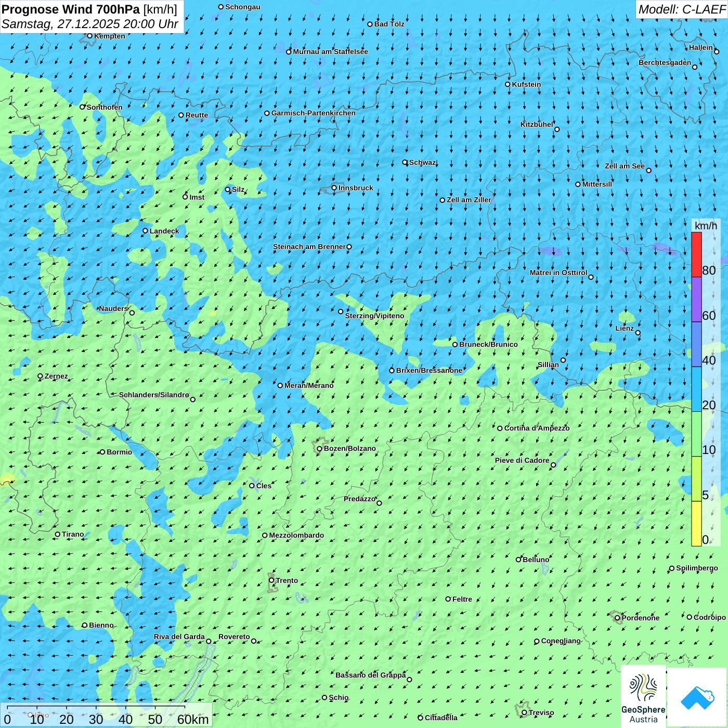Click the Sterzing/Vipiteno label
Viewport: 728px width, 728px height.
tap(374, 316)
